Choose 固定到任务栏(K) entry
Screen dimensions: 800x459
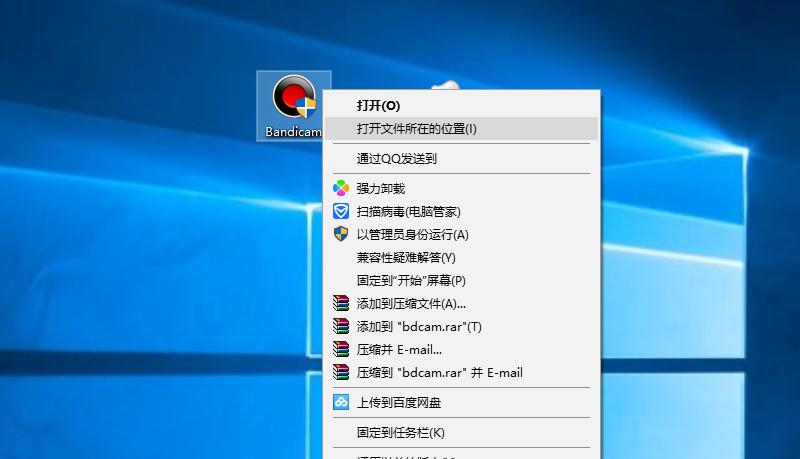click(x=401, y=433)
